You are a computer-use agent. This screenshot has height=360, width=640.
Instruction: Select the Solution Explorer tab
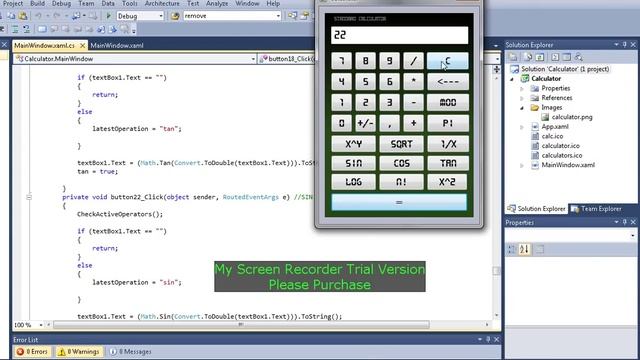click(x=536, y=209)
